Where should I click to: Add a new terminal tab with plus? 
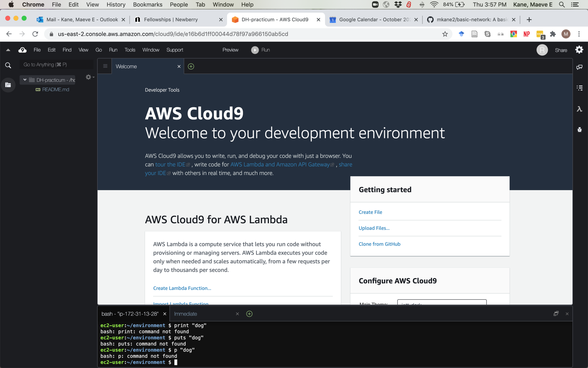(x=249, y=314)
